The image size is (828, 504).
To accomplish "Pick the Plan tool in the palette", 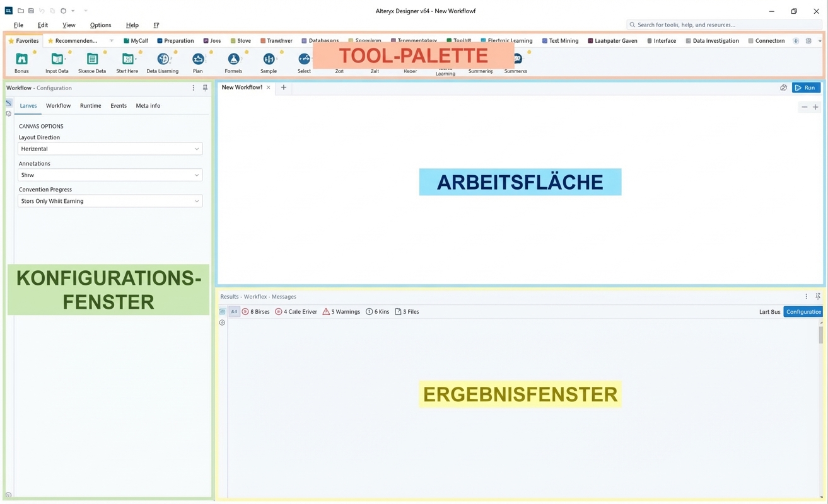I will click(198, 60).
